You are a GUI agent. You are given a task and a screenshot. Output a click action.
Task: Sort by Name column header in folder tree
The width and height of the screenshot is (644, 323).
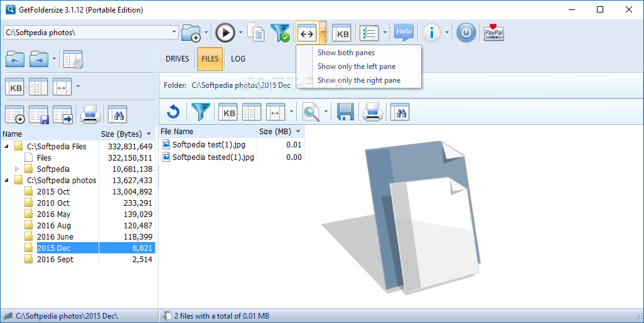pos(50,134)
